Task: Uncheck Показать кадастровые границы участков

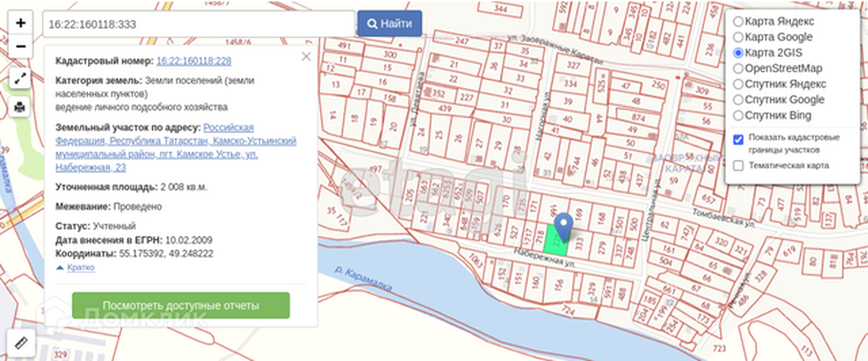Action: click(x=738, y=140)
